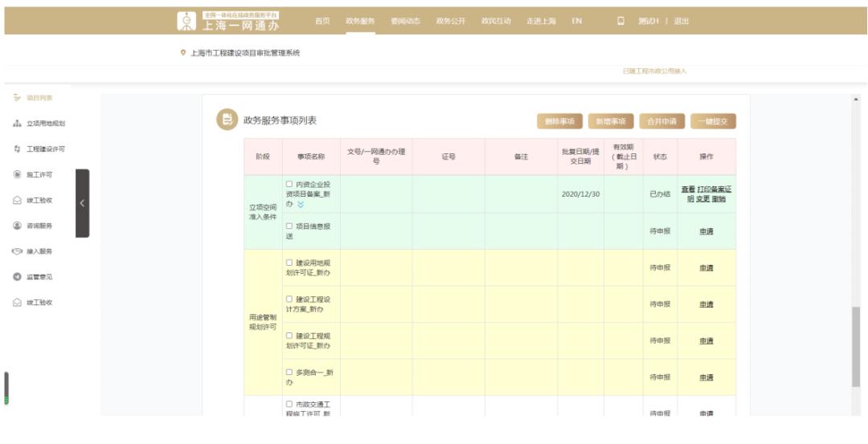Click the page's vertical scrollbar thumb
The height and width of the screenshot is (444, 868).
pos(858,345)
